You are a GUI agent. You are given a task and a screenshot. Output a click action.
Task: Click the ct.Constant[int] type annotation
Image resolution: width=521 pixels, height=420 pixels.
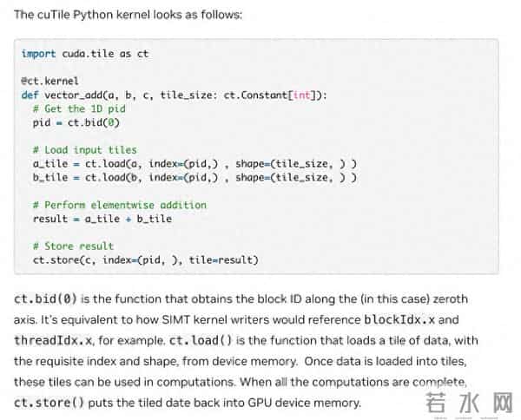(283, 95)
